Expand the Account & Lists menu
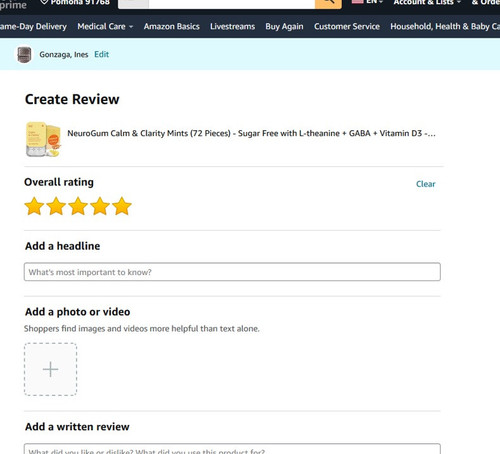The width and height of the screenshot is (500, 454). [427, 3]
